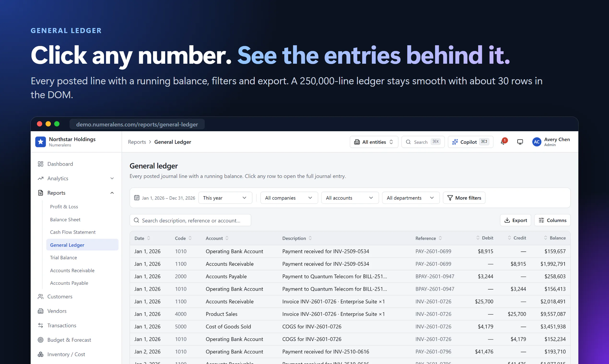The height and width of the screenshot is (364, 609).
Task: Sort by Account column arrows
Action: pyautogui.click(x=227, y=238)
